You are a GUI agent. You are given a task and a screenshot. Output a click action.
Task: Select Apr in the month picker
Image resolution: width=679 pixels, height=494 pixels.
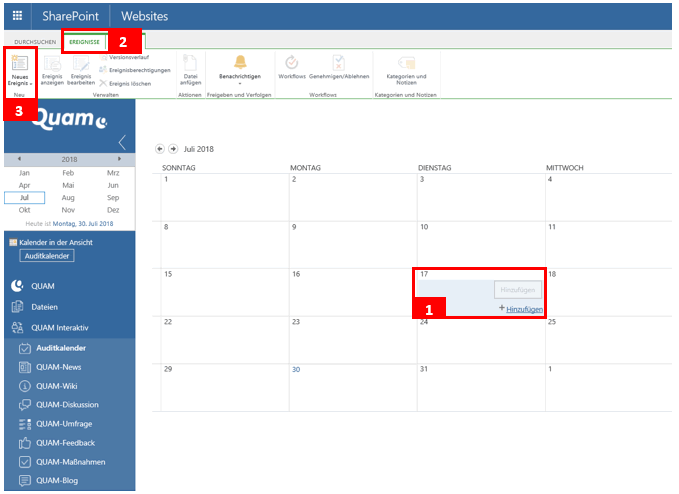[24, 185]
